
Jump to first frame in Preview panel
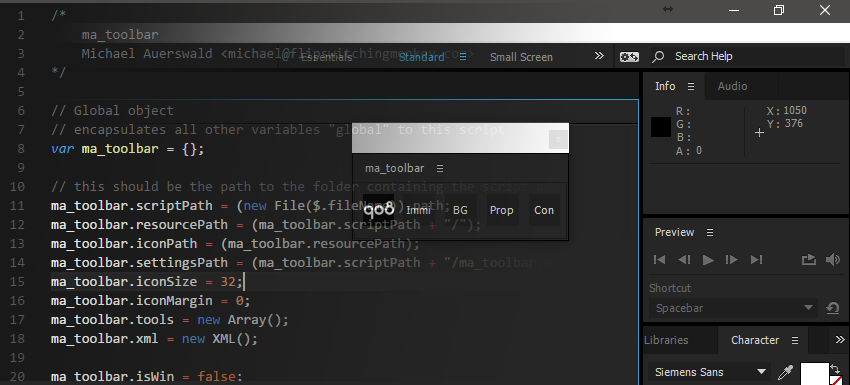point(659,260)
